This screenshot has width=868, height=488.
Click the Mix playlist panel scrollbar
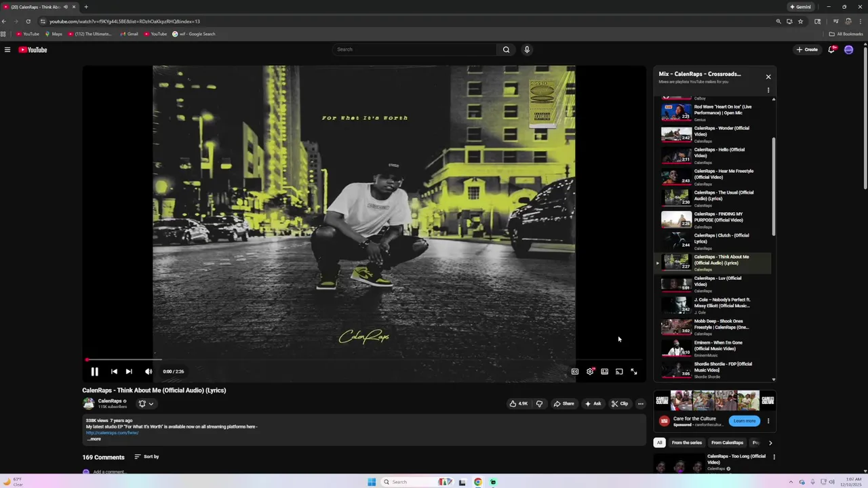coord(774,186)
